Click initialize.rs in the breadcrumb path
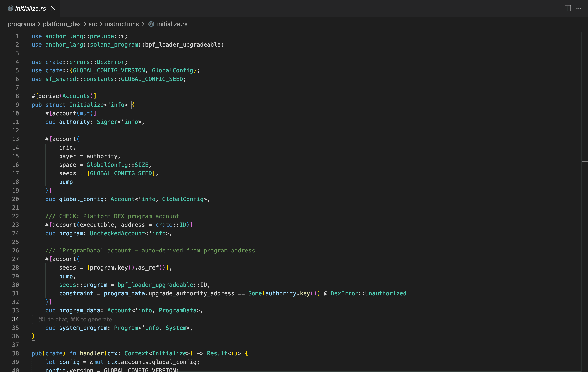The height and width of the screenshot is (372, 588). [x=172, y=24]
